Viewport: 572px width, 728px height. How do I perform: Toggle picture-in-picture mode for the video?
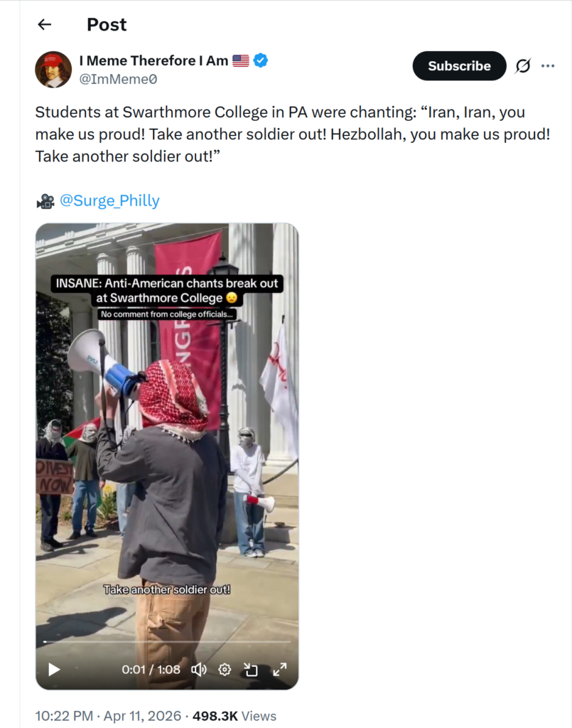251,670
